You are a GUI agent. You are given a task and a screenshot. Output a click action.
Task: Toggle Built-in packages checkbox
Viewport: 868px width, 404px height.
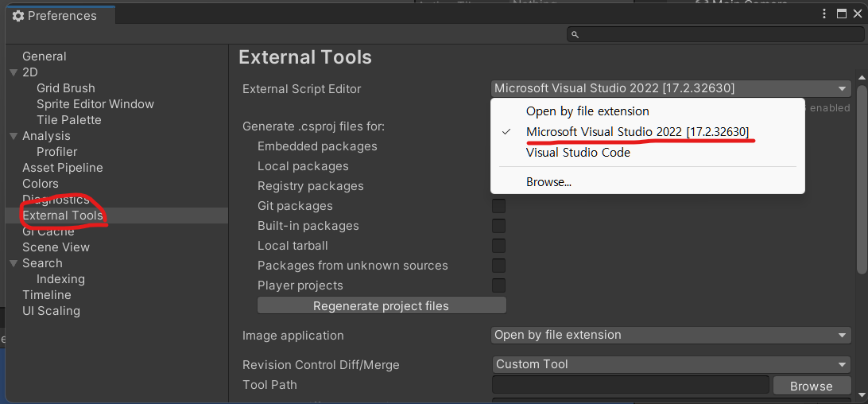498,226
